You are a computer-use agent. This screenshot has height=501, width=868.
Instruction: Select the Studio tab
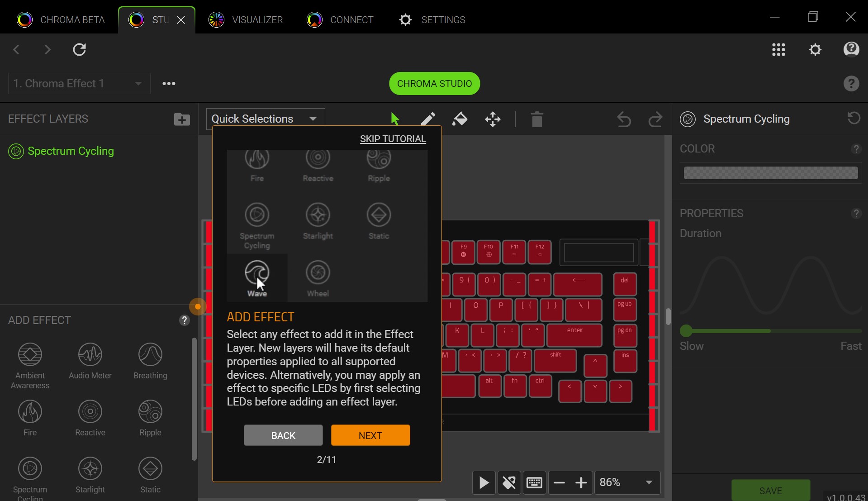(149, 20)
